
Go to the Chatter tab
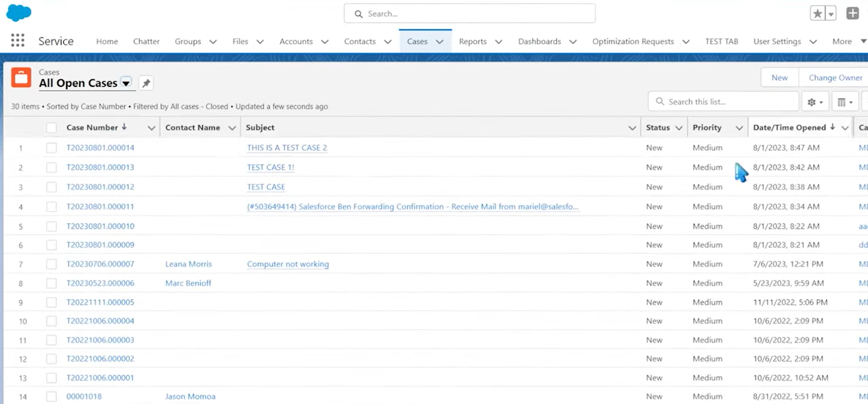146,41
